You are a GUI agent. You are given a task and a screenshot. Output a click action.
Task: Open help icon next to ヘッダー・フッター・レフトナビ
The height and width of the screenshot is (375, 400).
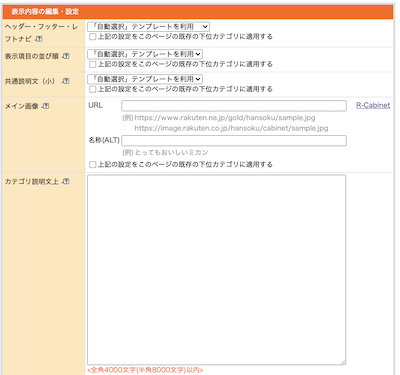(x=39, y=39)
